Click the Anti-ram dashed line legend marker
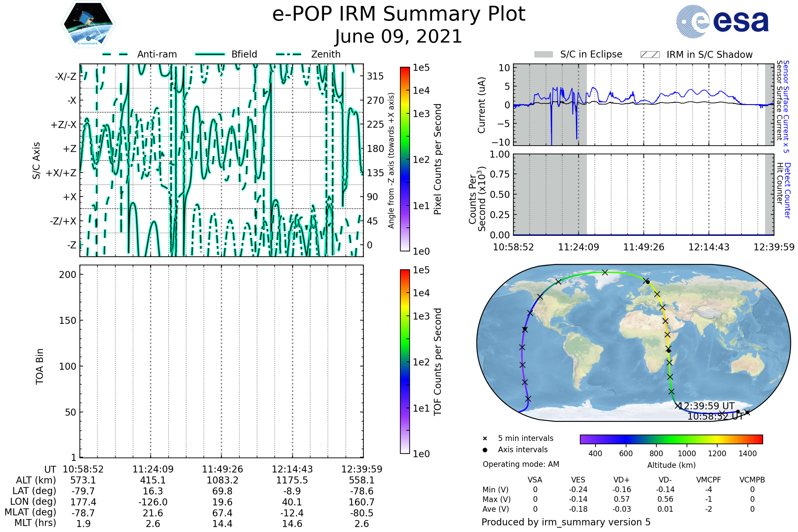This screenshot has height=532, width=798. 115,54
